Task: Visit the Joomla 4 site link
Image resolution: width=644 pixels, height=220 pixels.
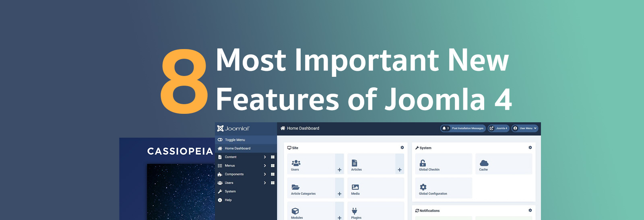Action: coord(499,128)
